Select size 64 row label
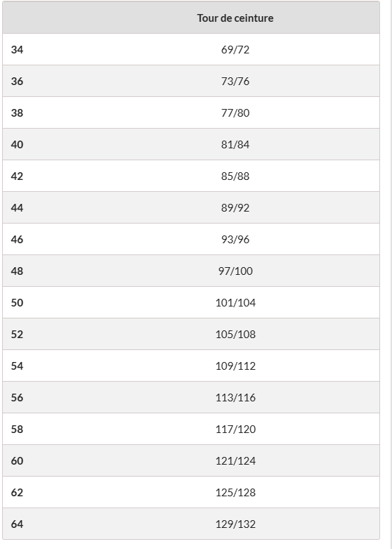This screenshot has height=549, width=392. pyautogui.click(x=17, y=524)
